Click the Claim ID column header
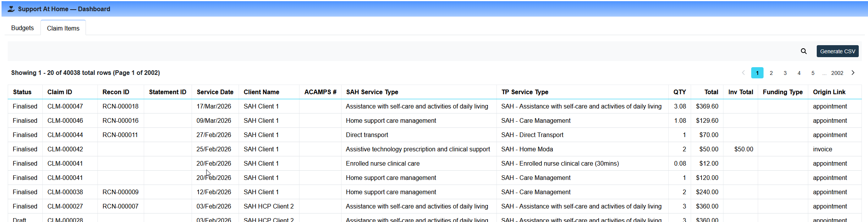The height and width of the screenshot is (222, 868). pos(60,92)
